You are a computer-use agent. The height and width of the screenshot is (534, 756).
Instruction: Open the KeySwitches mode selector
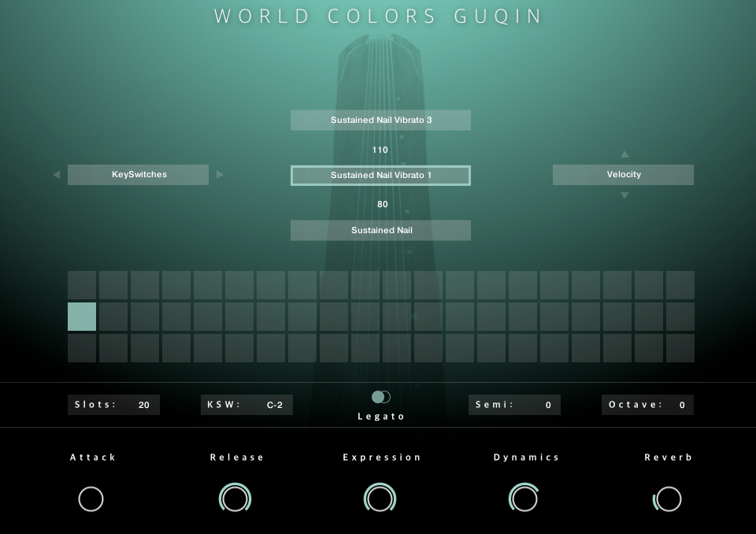point(139,175)
